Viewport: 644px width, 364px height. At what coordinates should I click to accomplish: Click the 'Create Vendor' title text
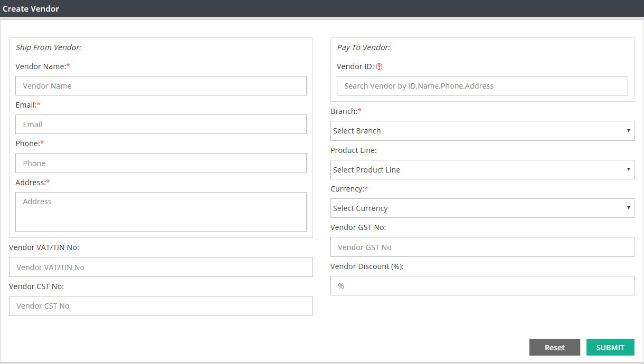[31, 8]
